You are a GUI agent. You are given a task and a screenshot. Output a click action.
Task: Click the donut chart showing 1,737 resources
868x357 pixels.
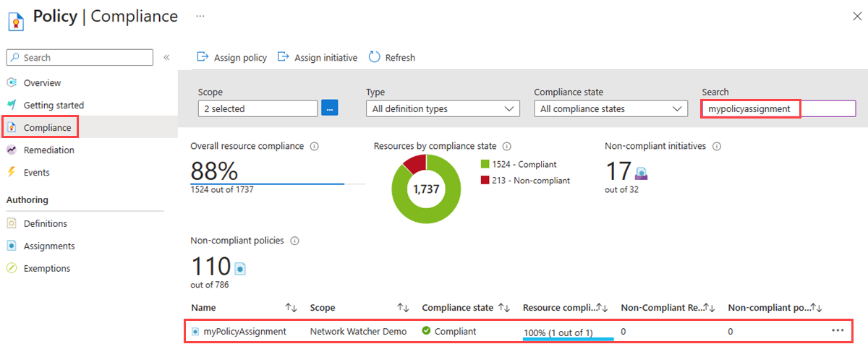pyautogui.click(x=426, y=189)
